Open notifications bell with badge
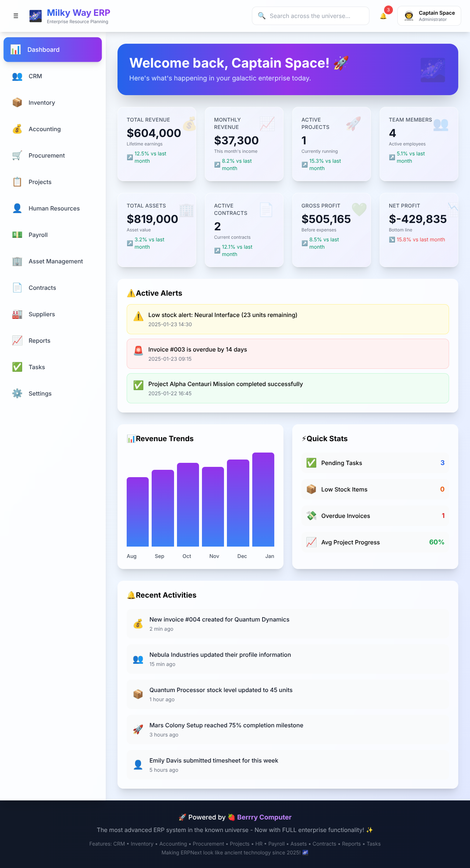Image resolution: width=470 pixels, height=868 pixels. pyautogui.click(x=383, y=16)
